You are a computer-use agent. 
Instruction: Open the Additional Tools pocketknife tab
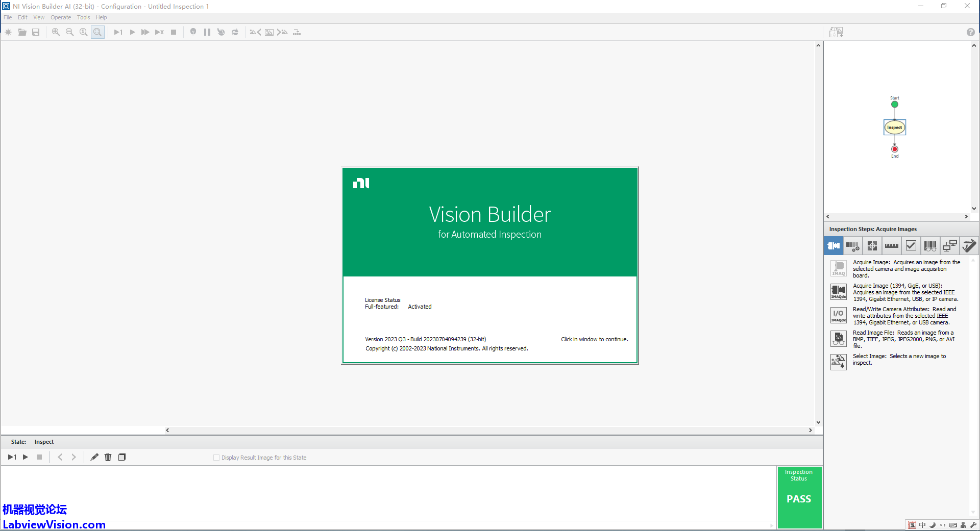click(969, 246)
